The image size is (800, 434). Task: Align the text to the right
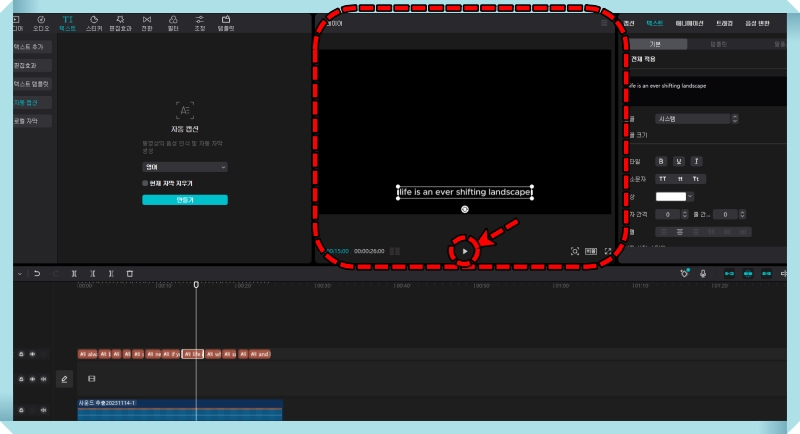pos(695,232)
